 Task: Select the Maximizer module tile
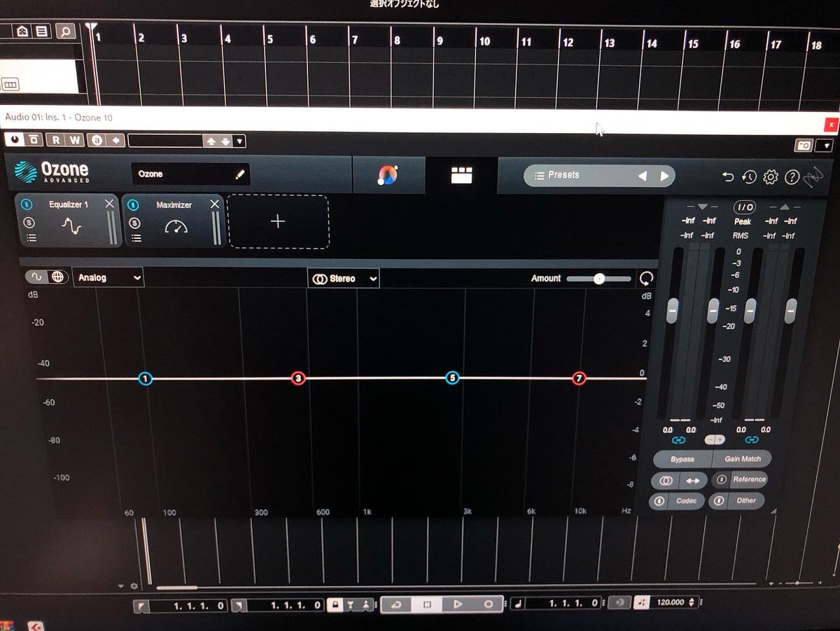tap(174, 221)
